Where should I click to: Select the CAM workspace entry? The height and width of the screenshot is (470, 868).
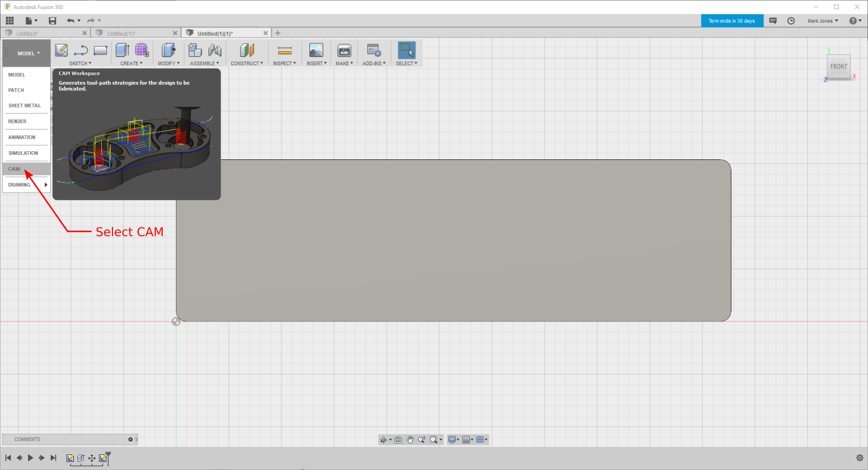pos(26,169)
